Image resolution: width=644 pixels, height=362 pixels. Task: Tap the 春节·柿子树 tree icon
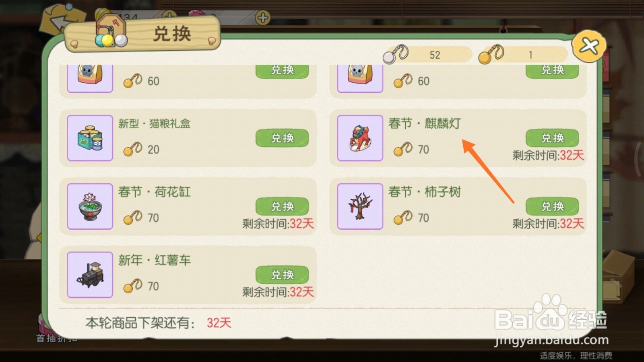[360, 206]
